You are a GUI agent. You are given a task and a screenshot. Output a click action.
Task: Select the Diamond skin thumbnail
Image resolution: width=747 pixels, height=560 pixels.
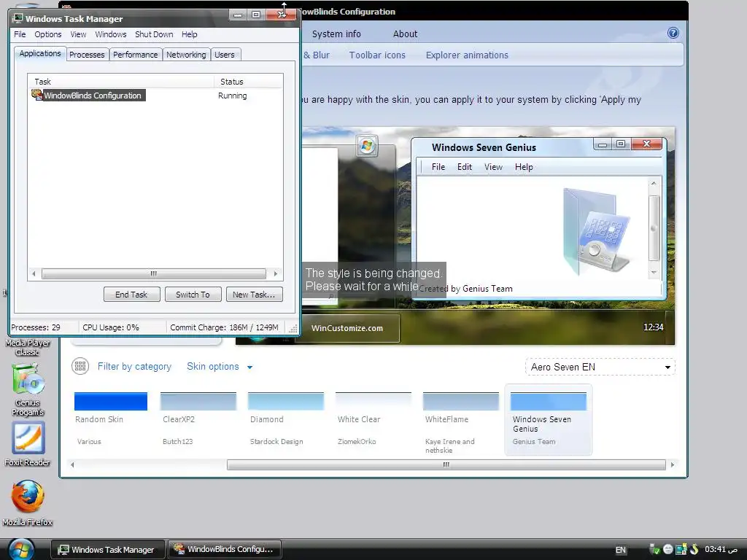(x=286, y=401)
